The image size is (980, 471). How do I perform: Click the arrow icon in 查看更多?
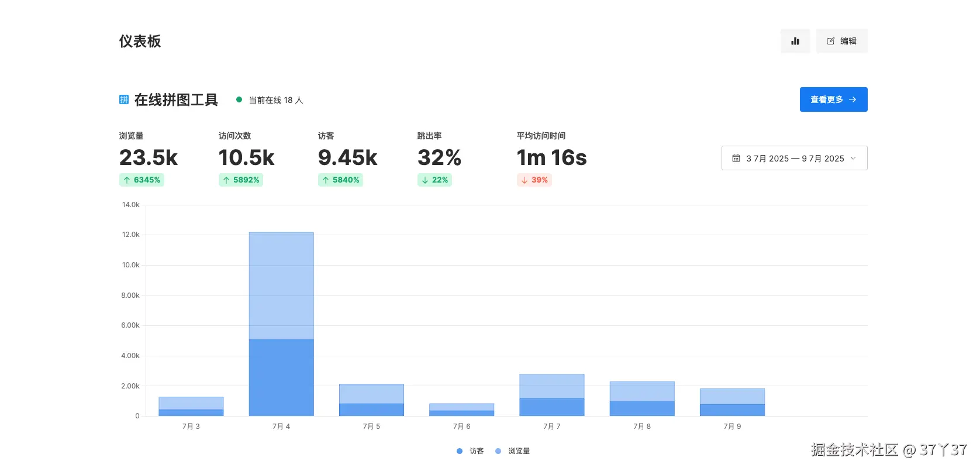[x=853, y=99]
